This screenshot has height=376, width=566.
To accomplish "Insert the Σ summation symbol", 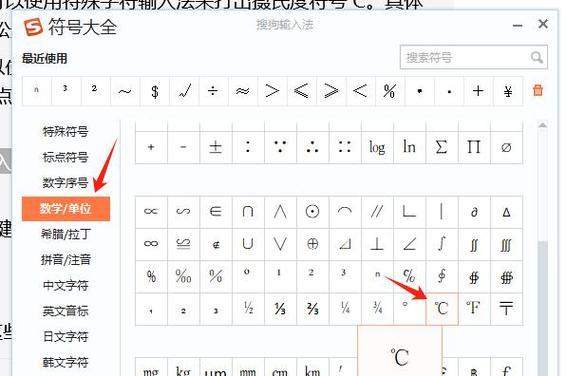I will coord(442,147).
